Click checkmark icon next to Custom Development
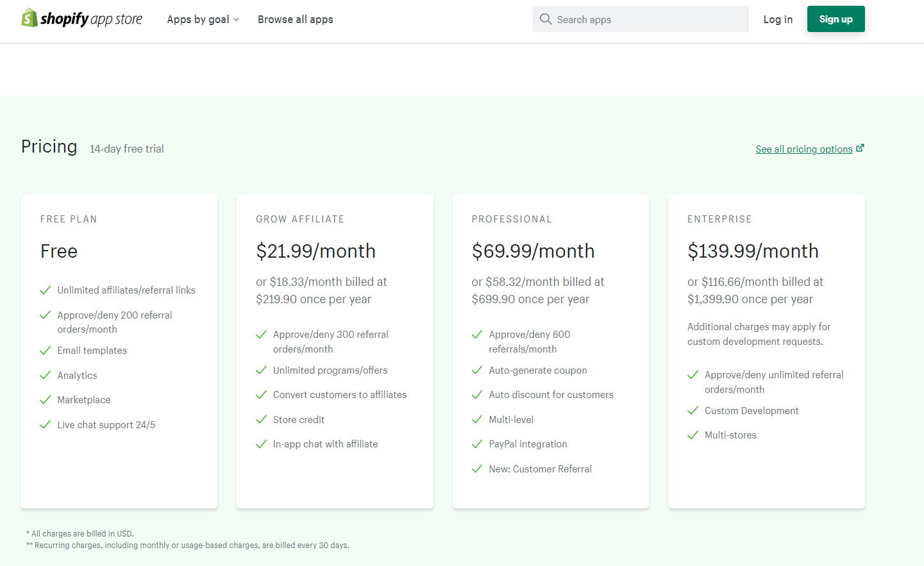 tap(693, 411)
